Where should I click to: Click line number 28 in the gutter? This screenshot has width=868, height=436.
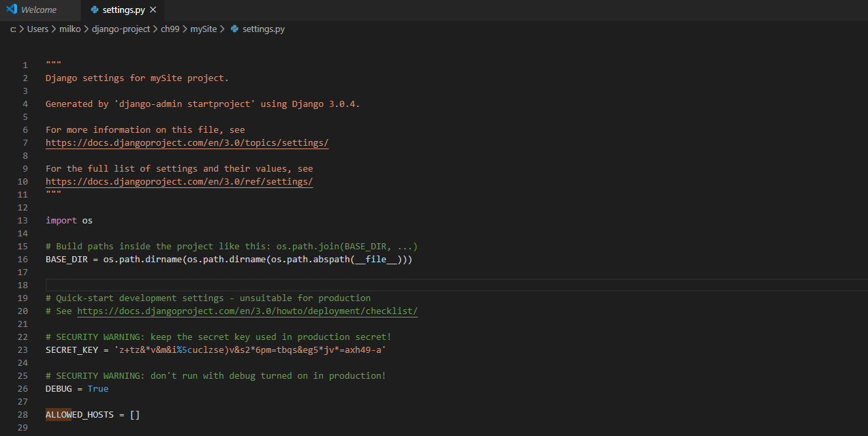[23, 415]
